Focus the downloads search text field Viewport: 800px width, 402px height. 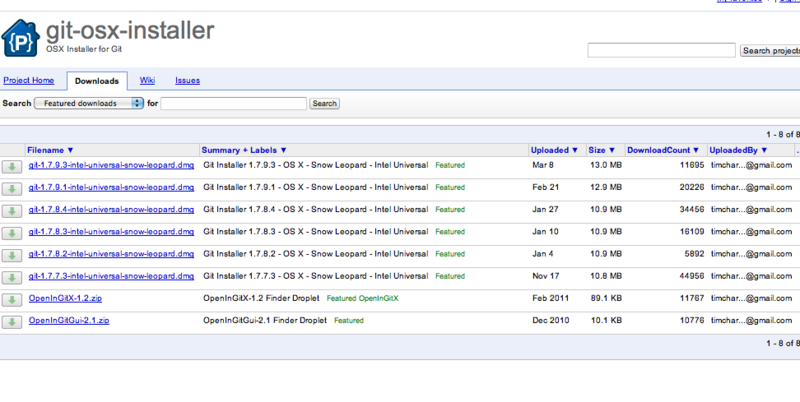click(x=234, y=104)
